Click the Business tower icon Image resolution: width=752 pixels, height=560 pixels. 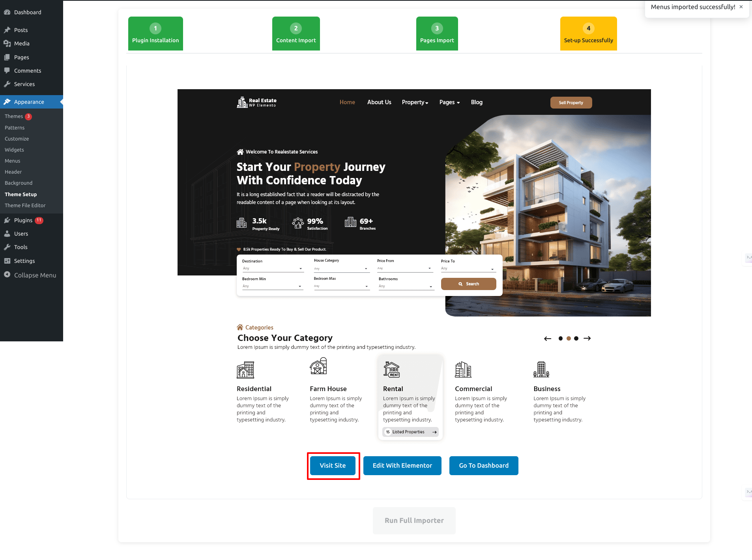coord(541,370)
